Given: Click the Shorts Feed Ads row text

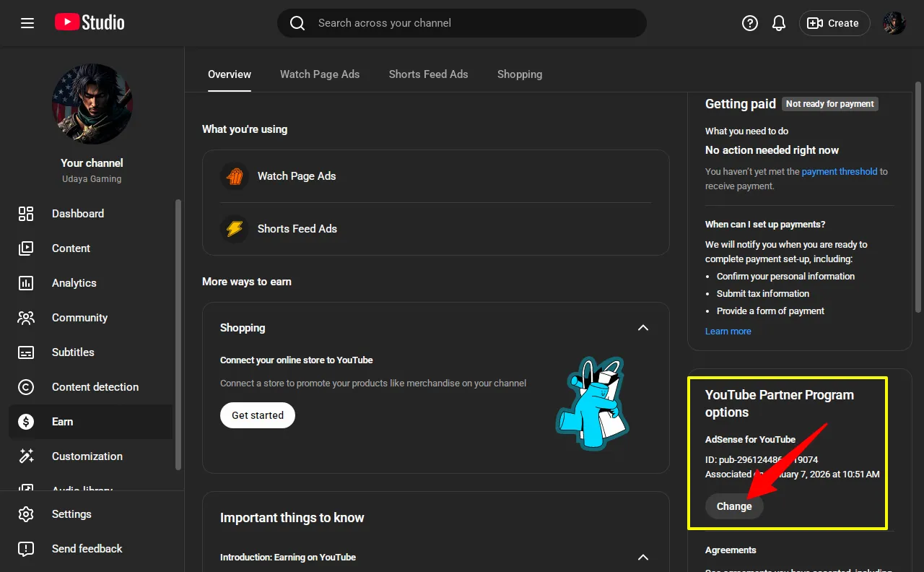Looking at the screenshot, I should [297, 229].
